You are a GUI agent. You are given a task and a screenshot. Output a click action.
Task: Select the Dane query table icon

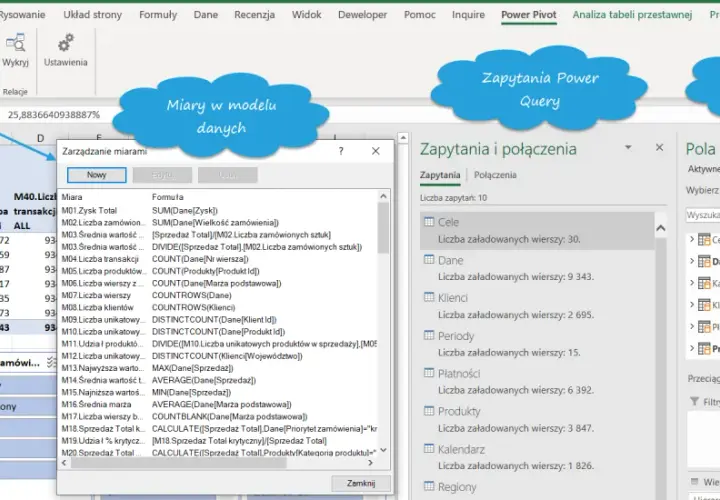429,260
